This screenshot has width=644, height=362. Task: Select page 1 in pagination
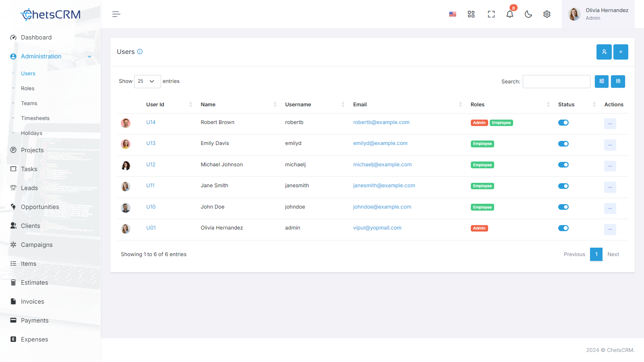[x=596, y=254]
